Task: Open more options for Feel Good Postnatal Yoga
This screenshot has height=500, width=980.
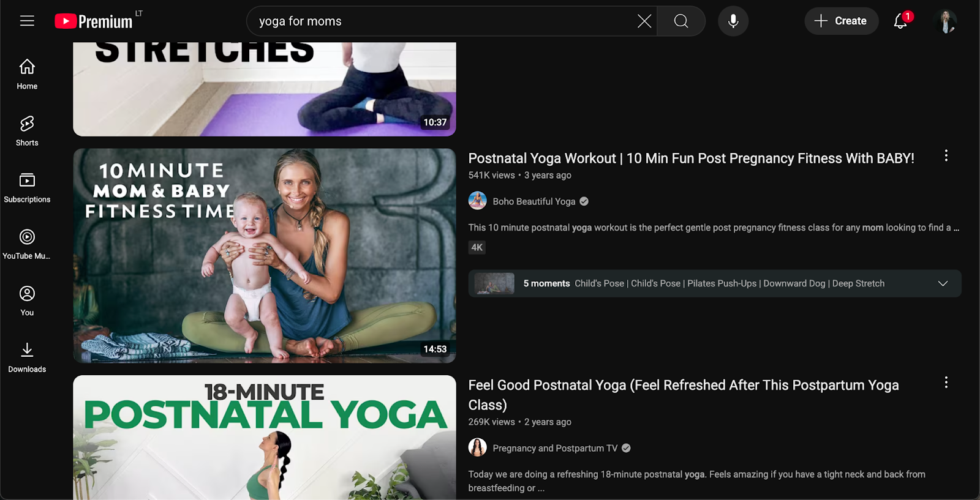Action: click(x=946, y=382)
